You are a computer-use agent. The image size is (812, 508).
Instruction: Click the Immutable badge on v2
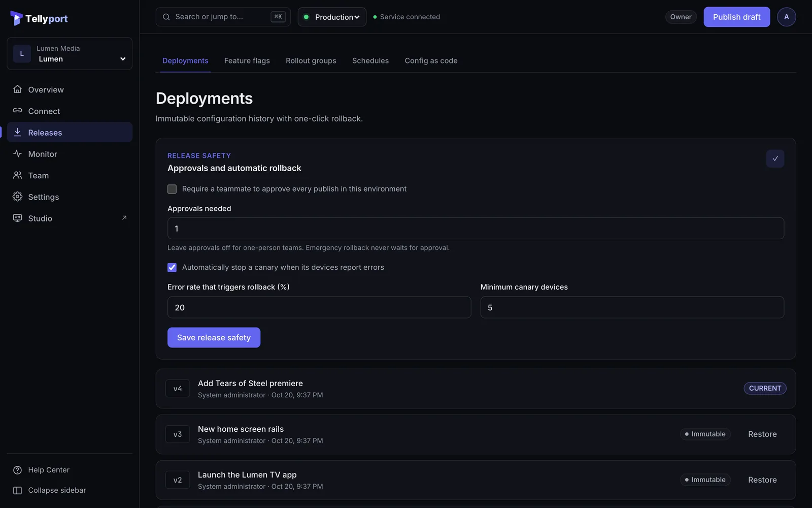click(705, 480)
